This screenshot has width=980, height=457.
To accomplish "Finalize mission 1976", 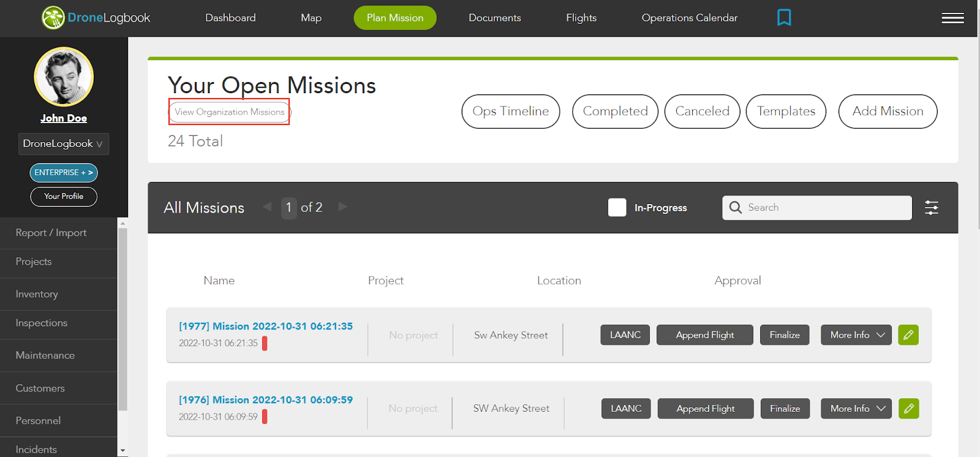I will [785, 409].
